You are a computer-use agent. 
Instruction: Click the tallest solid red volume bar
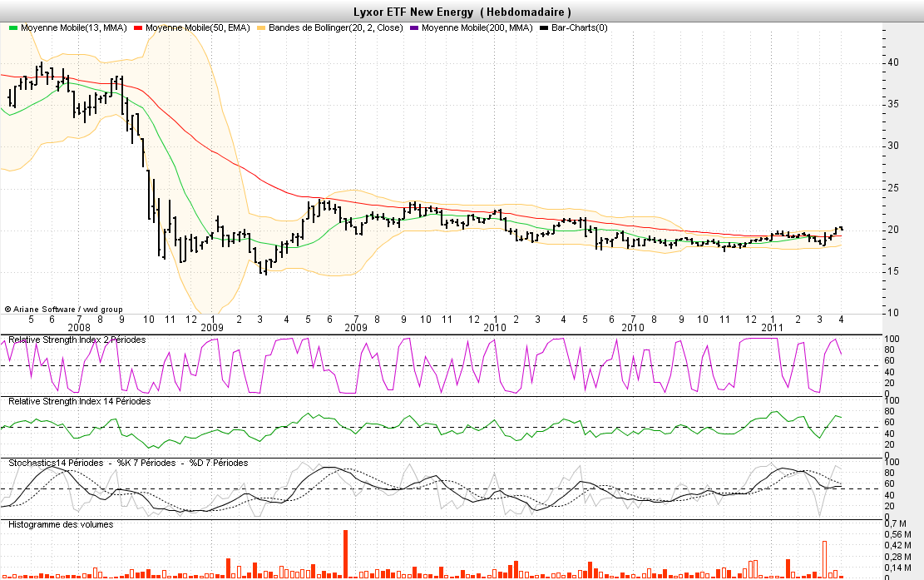[345, 554]
